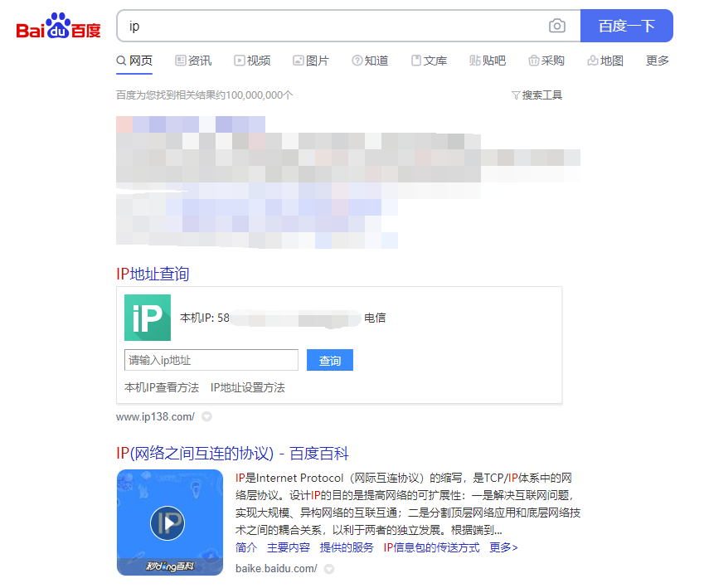This screenshot has width=704, height=588.
Task: Open IP(网络之间互连的协议) 百度百科 title
Action: click(232, 454)
